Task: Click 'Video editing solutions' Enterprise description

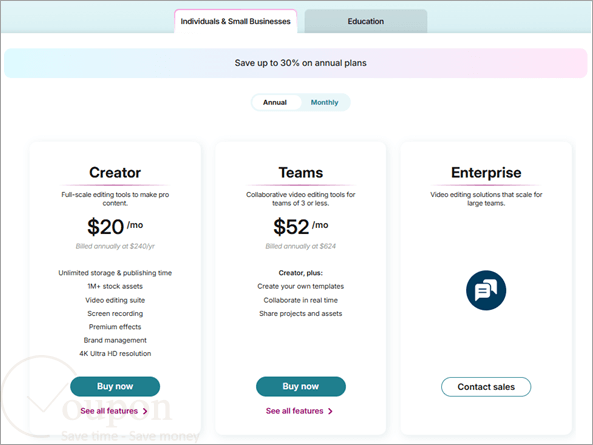Action: [x=486, y=199]
